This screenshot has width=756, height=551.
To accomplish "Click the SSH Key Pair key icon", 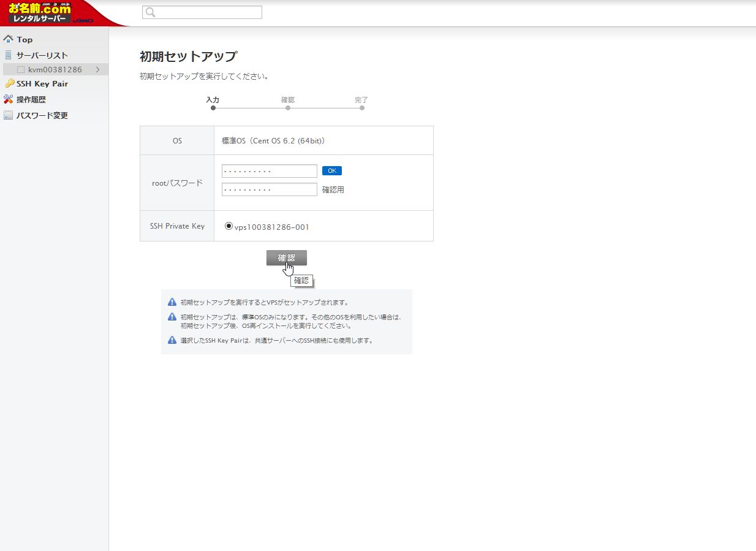I will pos(9,83).
